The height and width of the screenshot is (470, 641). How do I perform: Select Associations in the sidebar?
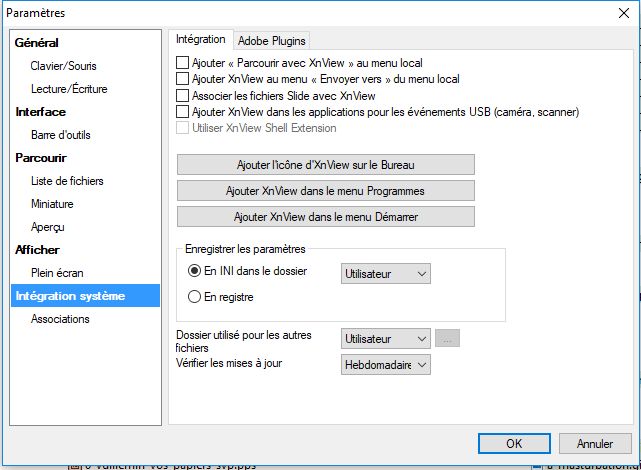60,319
